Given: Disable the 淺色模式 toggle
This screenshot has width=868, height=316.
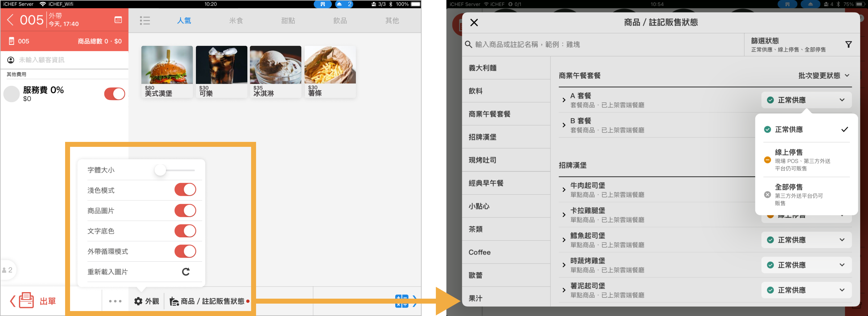Looking at the screenshot, I should coord(185,190).
